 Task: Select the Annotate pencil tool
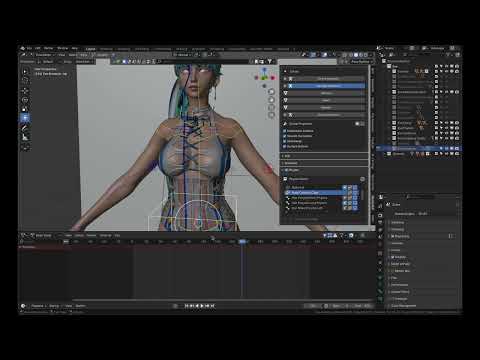point(25,128)
